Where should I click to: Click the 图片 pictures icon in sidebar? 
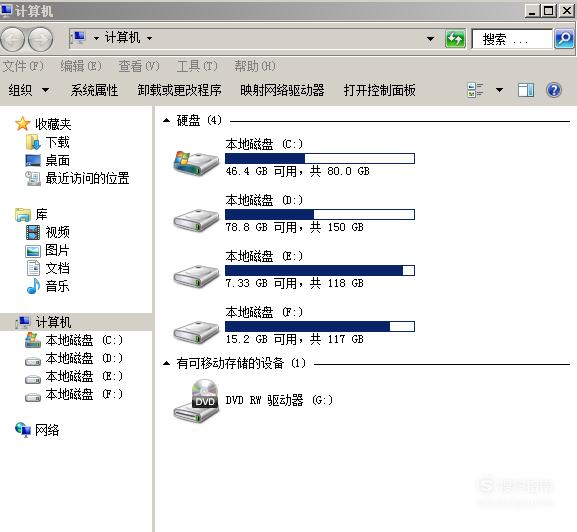(x=33, y=251)
